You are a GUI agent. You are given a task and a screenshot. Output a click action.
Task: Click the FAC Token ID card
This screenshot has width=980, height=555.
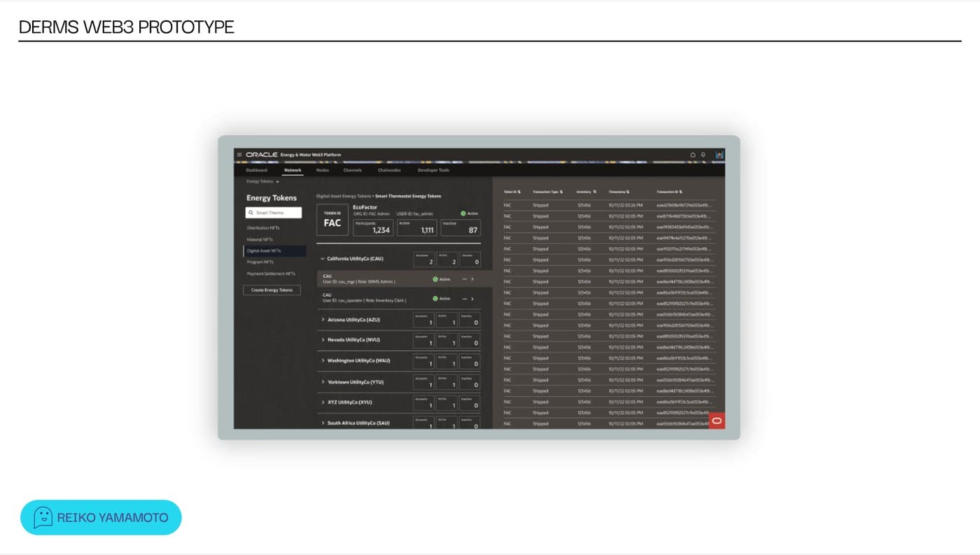[332, 220]
